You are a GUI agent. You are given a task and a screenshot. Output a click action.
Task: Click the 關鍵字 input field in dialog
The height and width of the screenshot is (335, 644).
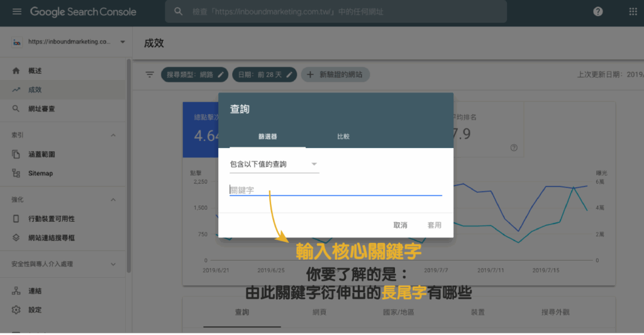pos(336,190)
